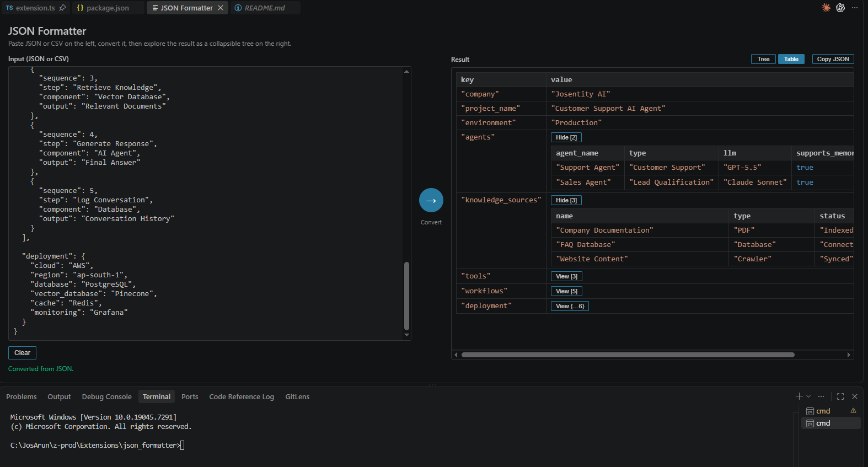This screenshot has height=467, width=868.
Task: Click the input area's vertical scrollbar thumb
Action: tap(406, 296)
